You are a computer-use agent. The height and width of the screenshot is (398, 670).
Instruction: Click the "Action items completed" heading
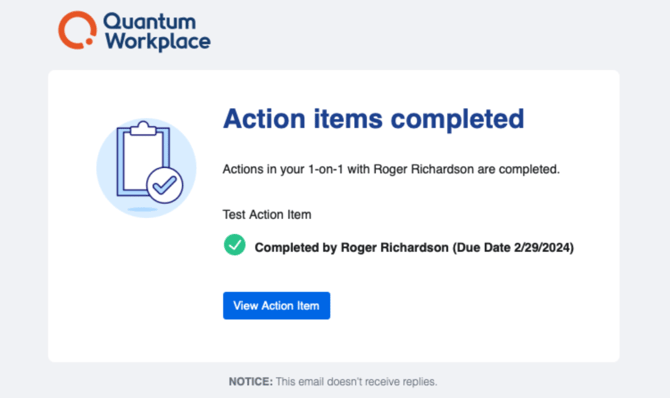coord(373,119)
